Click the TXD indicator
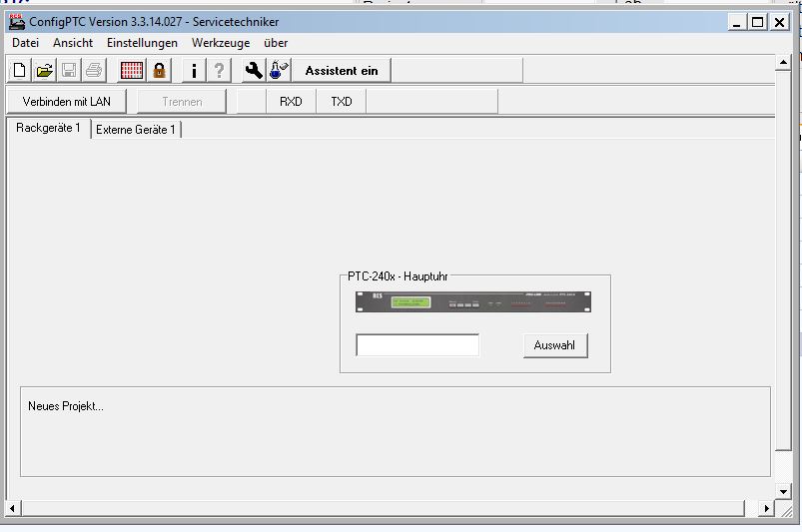This screenshot has width=802, height=532. coord(342,102)
